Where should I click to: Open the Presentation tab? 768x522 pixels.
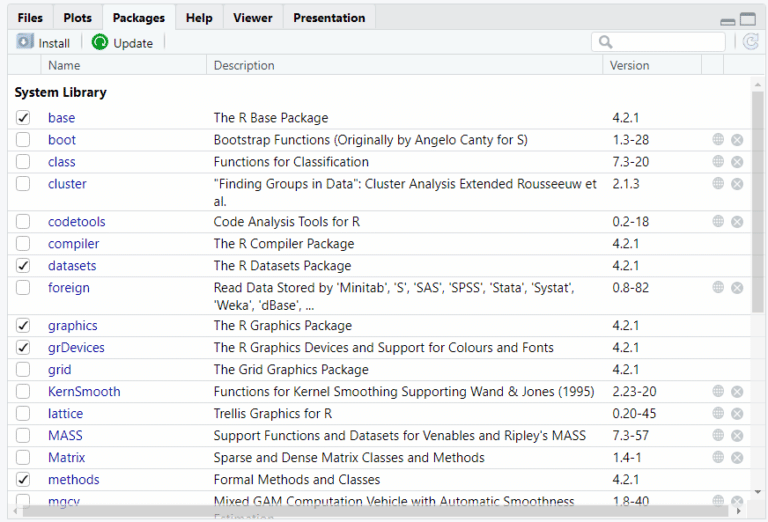329,17
